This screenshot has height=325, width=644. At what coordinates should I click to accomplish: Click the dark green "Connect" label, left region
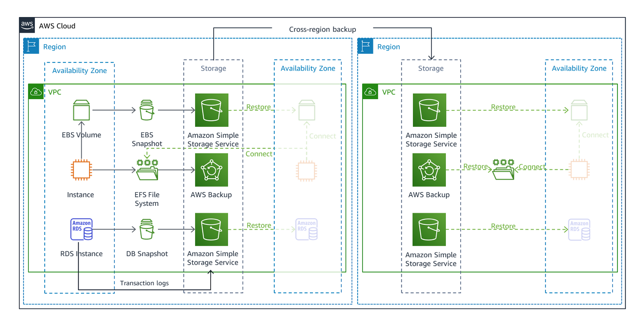point(259,154)
